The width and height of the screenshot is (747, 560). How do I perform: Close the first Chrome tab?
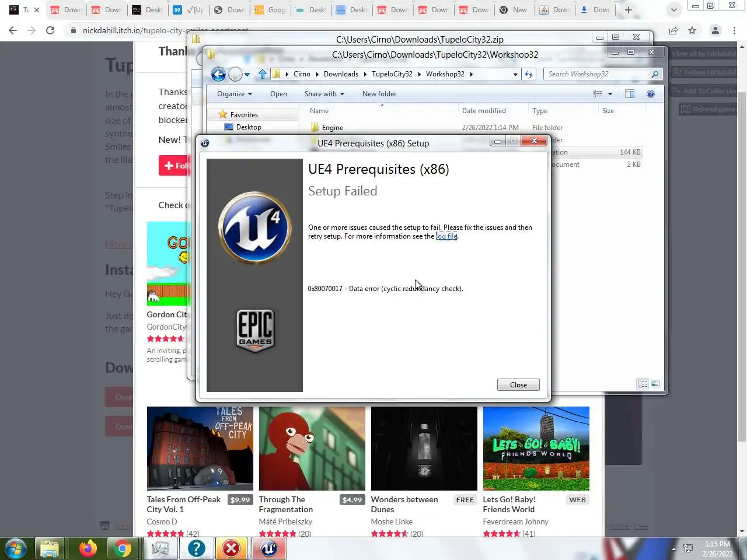click(37, 10)
